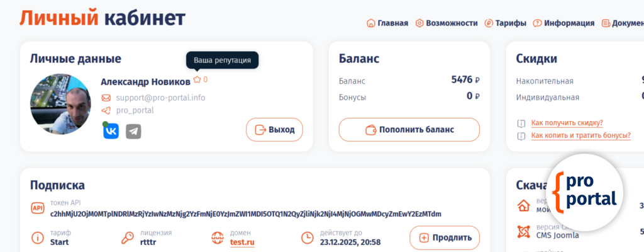The width and height of the screenshot is (644, 252).
Task: Follow the test.ru domain link
Action: tap(242, 242)
